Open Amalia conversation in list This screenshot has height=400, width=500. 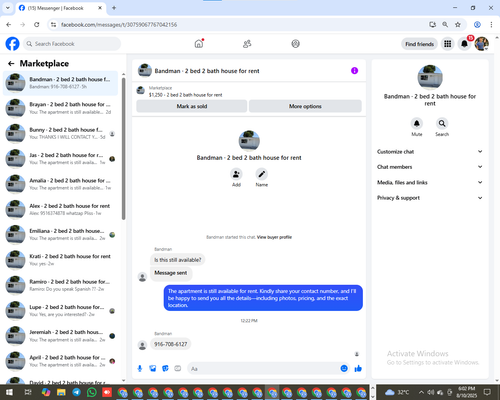coord(60,184)
